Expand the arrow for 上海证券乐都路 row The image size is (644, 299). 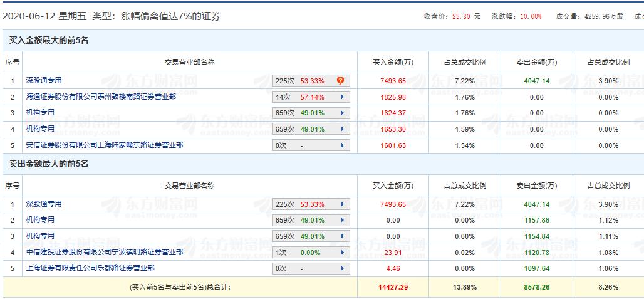(x=341, y=269)
